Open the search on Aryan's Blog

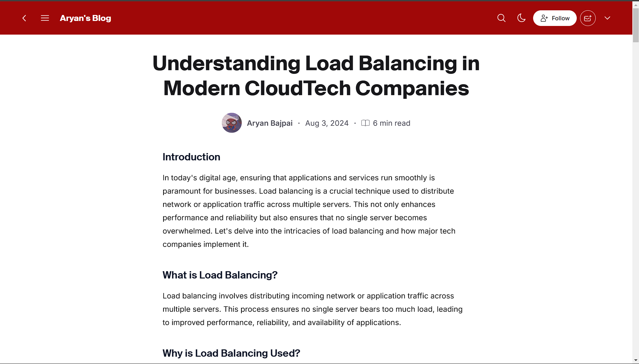point(501,18)
